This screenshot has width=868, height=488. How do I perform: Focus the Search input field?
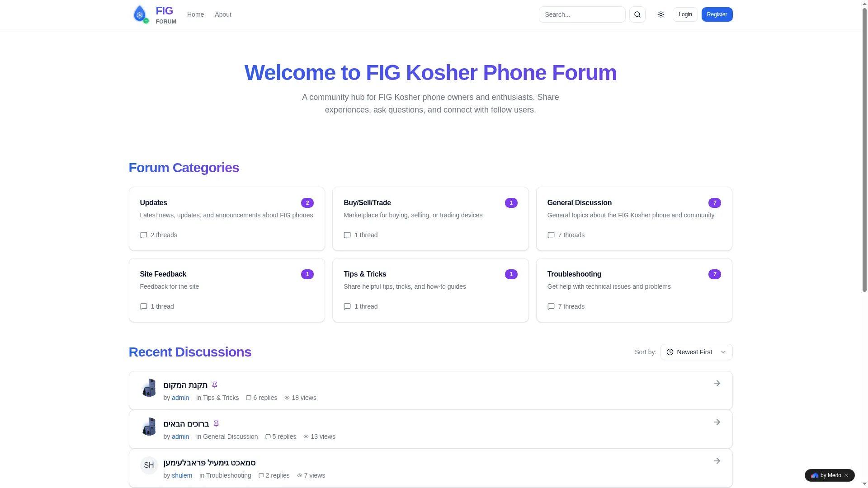point(582,14)
